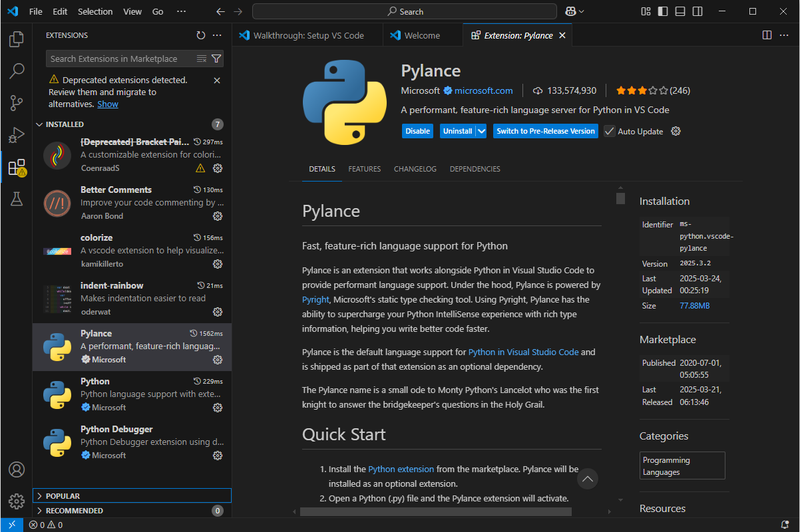Open the microsoft.com publisher link
This screenshot has height=532, width=800.
click(x=484, y=90)
